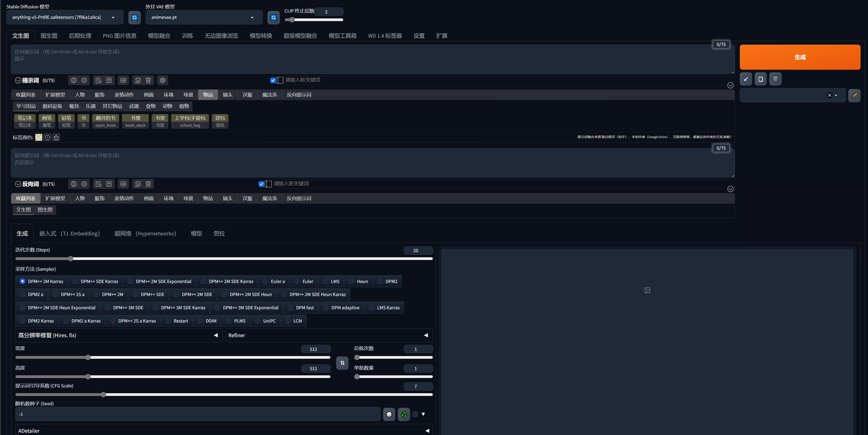868x435 pixels.
Task: Click the trash icon in 反向词 toolbar
Action: click(x=148, y=184)
